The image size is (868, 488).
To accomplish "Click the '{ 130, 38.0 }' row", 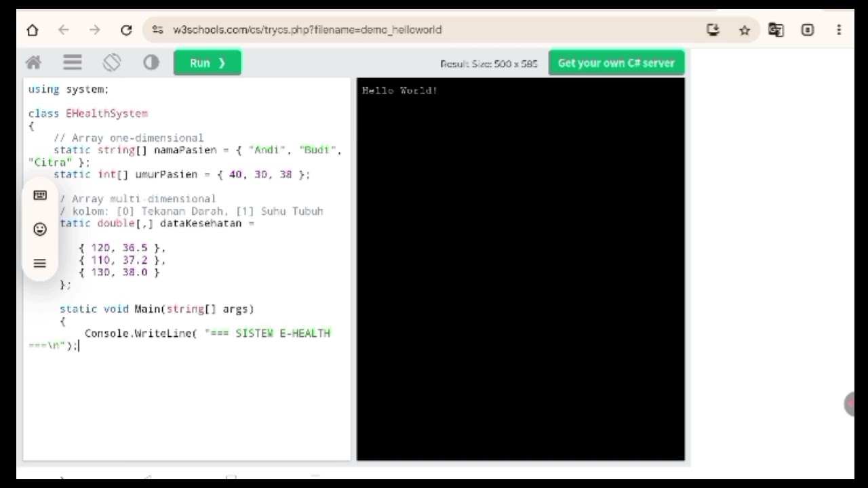I will coord(119,272).
